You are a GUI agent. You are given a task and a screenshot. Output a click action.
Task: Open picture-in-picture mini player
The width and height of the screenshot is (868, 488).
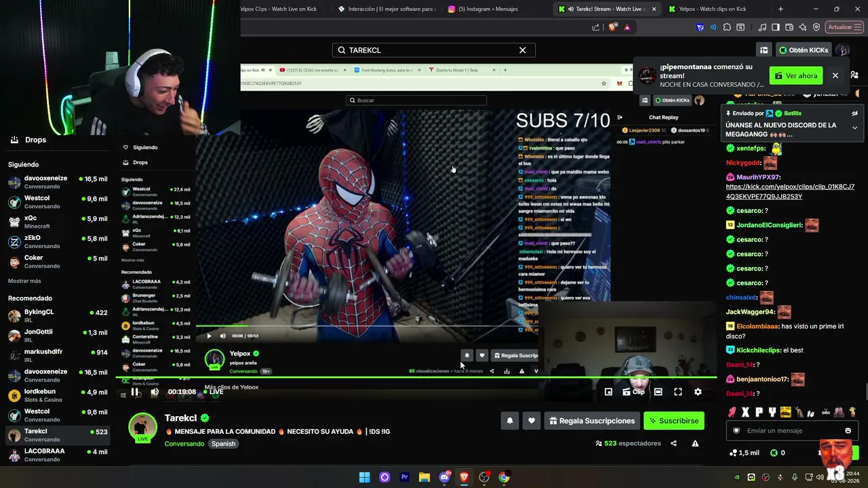pos(608,392)
